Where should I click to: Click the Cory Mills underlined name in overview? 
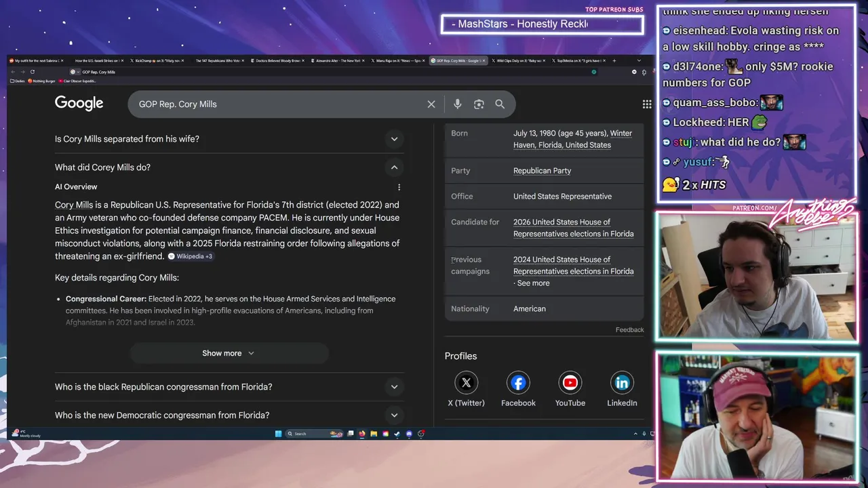click(x=74, y=205)
